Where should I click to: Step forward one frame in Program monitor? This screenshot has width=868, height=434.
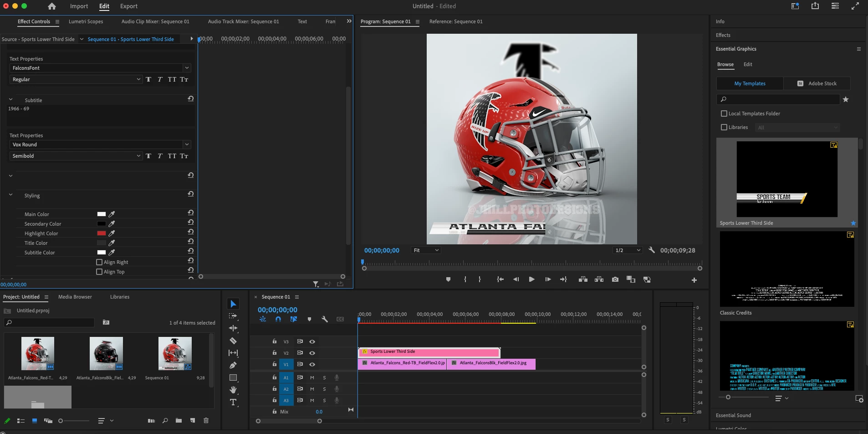(548, 279)
